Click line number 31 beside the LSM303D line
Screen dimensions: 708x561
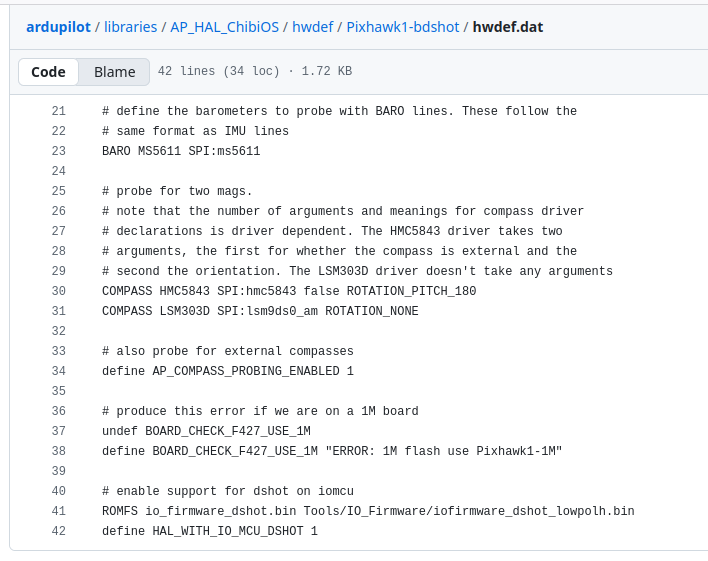tap(58, 311)
